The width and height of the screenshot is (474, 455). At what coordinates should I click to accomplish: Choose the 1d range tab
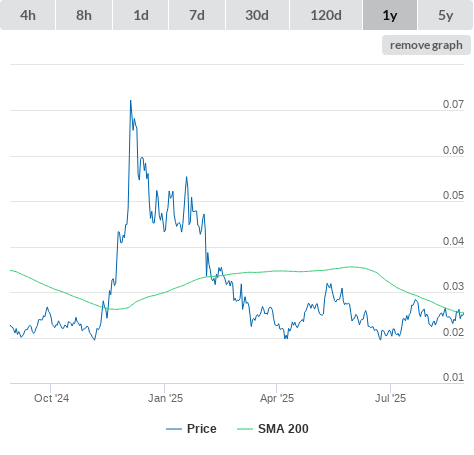141,15
